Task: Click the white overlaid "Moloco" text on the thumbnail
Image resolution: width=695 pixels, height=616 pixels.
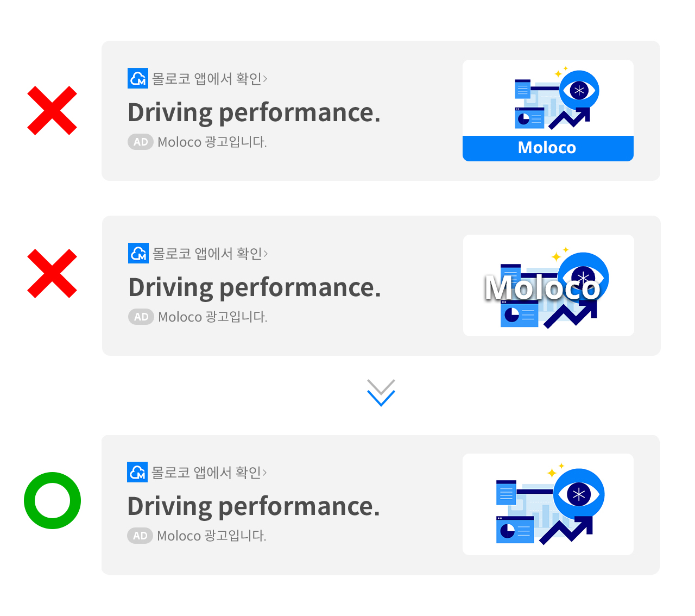Action: pyautogui.click(x=543, y=287)
